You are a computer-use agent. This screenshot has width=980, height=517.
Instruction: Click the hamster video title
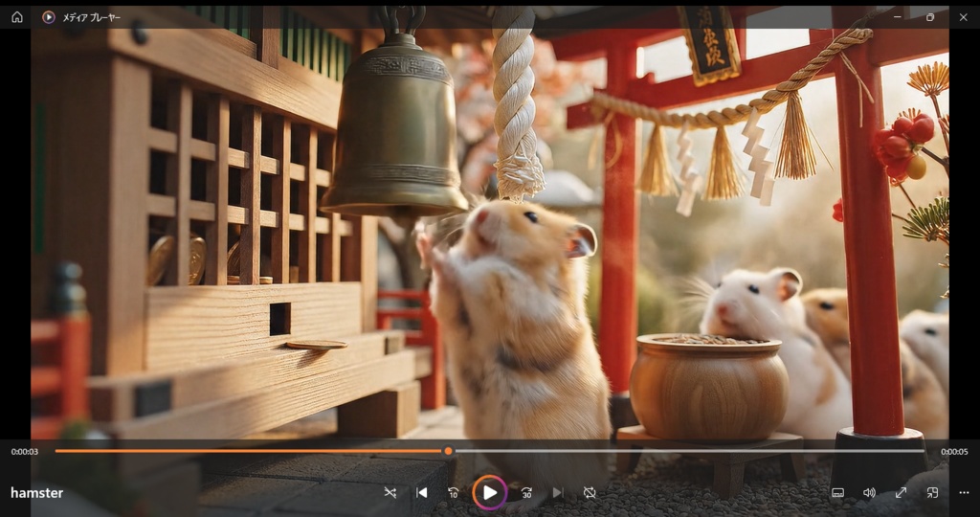[x=37, y=493]
